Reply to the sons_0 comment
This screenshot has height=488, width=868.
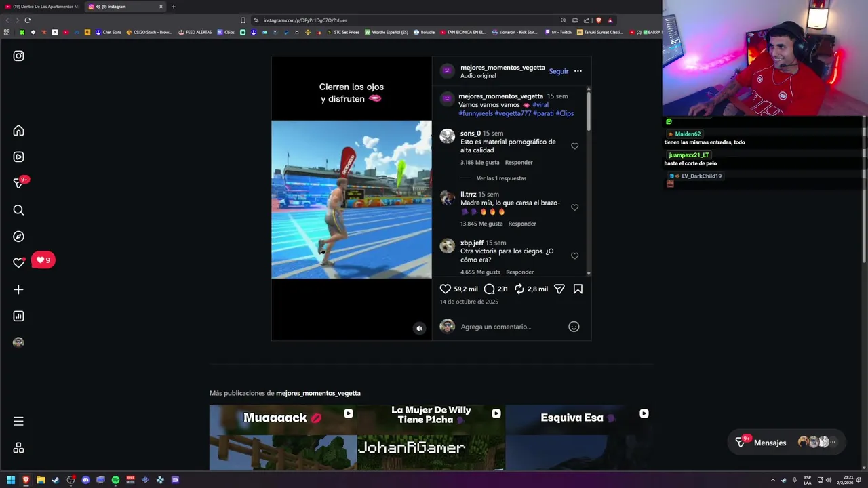519,163
